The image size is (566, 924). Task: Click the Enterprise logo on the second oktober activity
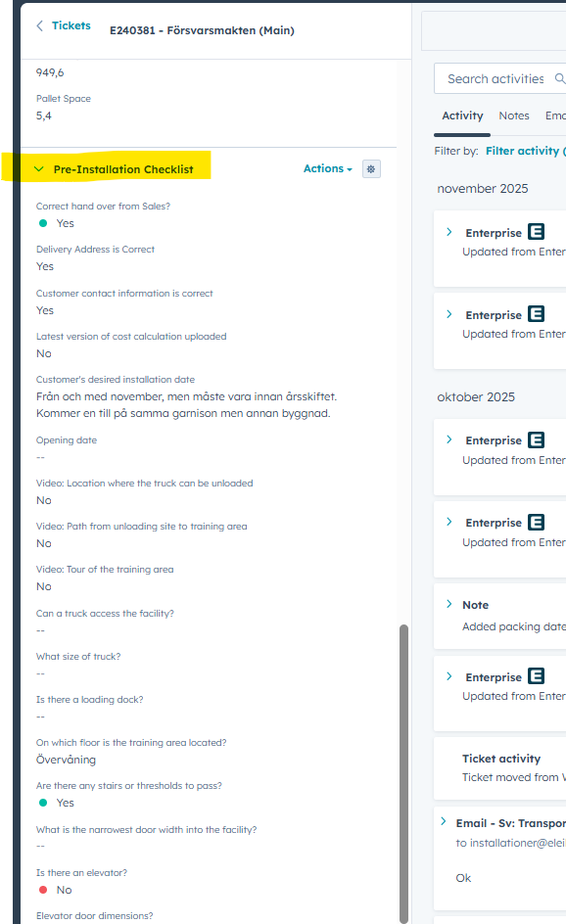coord(536,522)
